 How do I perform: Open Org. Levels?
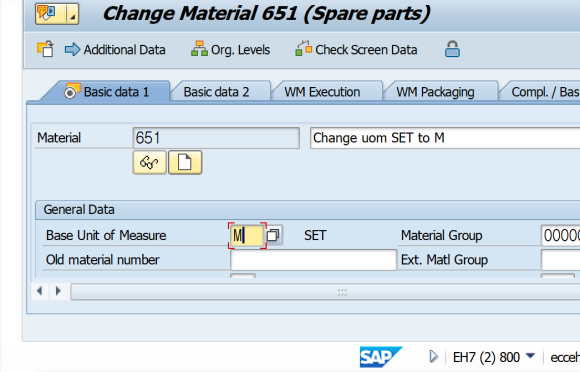[230, 50]
